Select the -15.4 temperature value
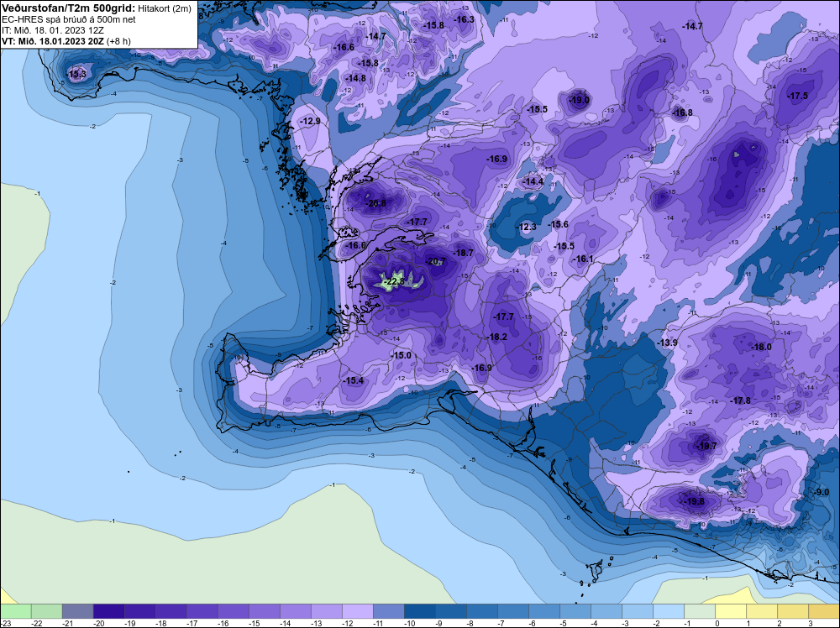 [354, 380]
